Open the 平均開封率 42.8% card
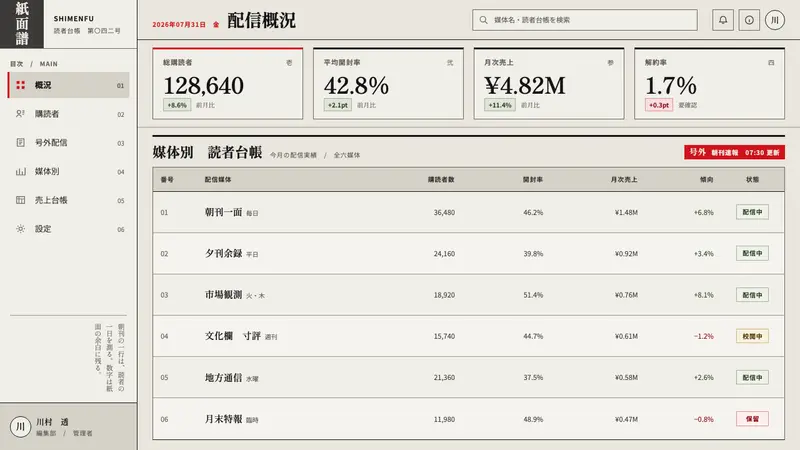Image resolution: width=800 pixels, height=450 pixels. 388,84
